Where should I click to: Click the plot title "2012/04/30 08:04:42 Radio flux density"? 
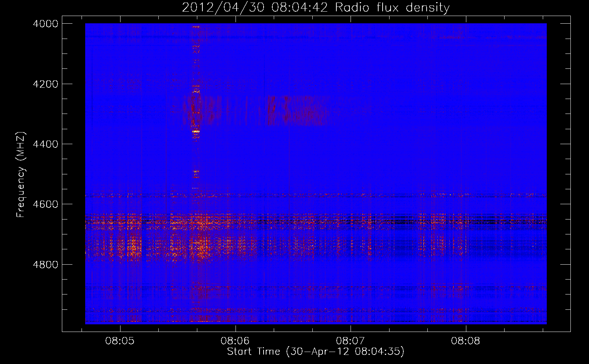[316, 8]
